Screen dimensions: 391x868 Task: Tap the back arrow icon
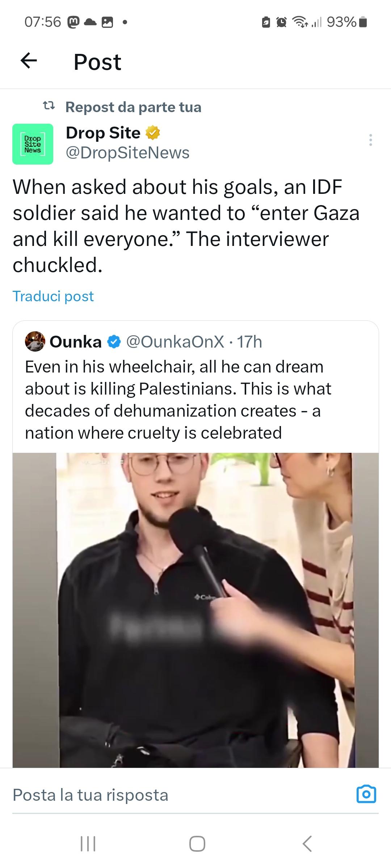coord(29,61)
